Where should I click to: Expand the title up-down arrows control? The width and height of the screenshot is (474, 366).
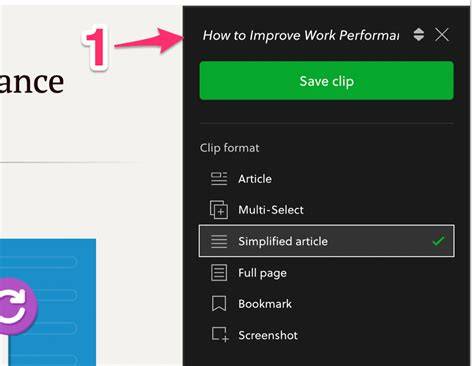419,35
